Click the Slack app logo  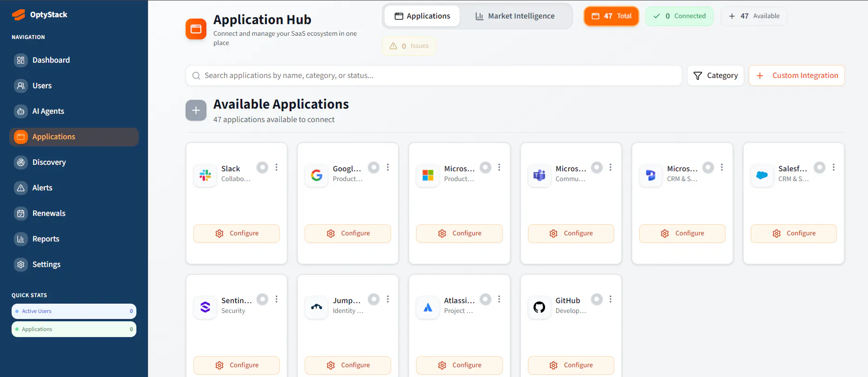[x=205, y=175]
